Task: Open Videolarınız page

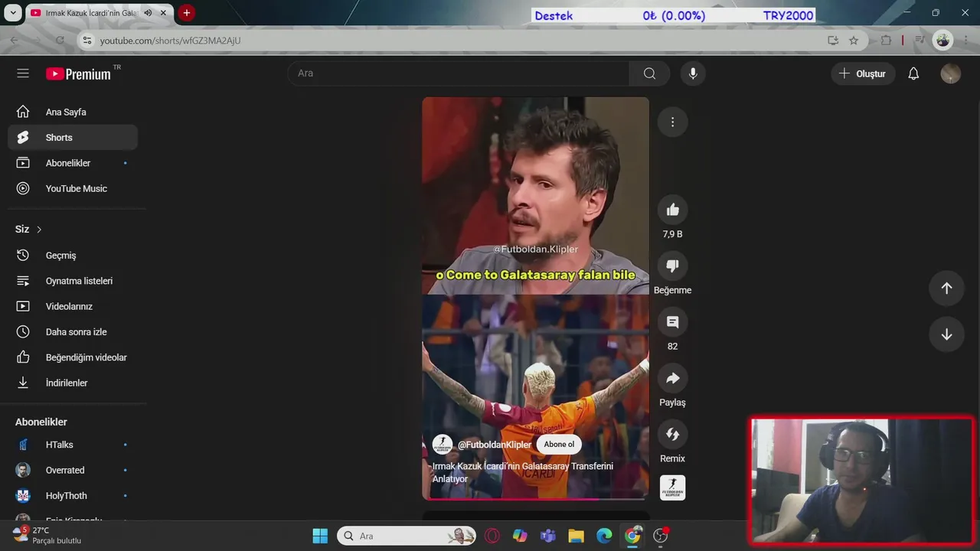Action: click(73, 306)
